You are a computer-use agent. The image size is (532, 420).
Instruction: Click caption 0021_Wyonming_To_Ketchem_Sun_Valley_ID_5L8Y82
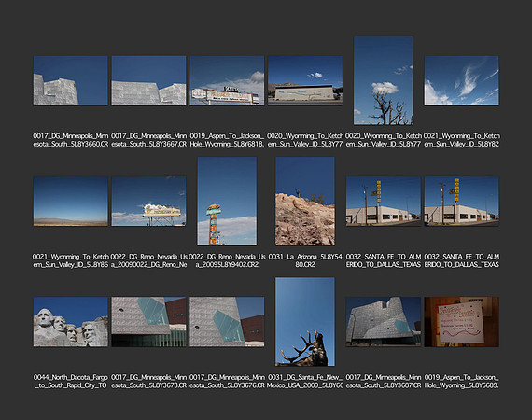(x=461, y=140)
